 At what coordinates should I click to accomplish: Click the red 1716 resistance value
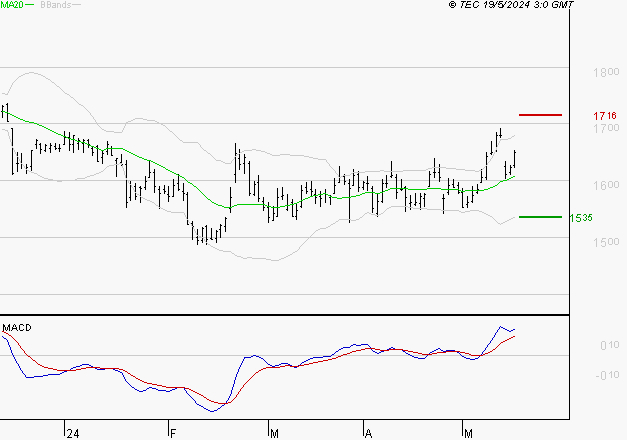[x=605, y=116]
